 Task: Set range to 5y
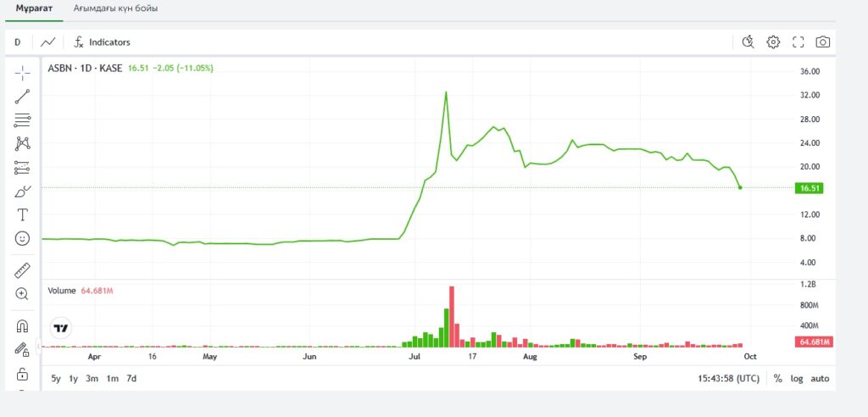pyautogui.click(x=56, y=379)
